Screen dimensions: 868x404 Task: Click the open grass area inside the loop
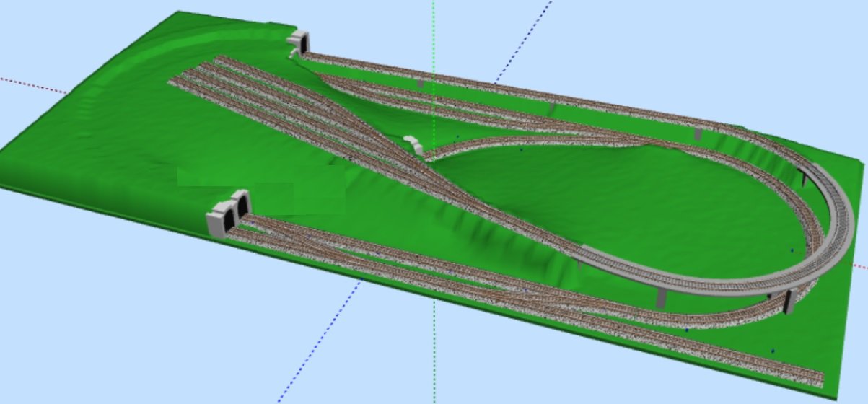(613, 195)
